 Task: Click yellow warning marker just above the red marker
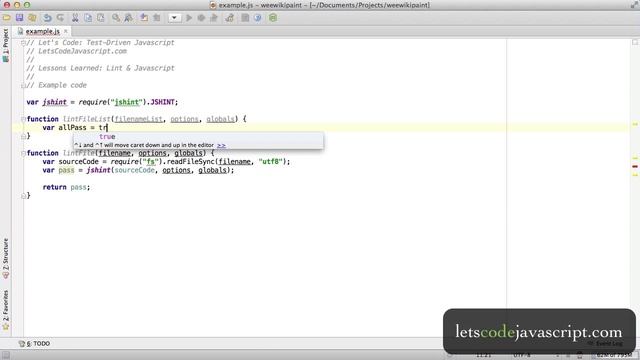coord(635,158)
